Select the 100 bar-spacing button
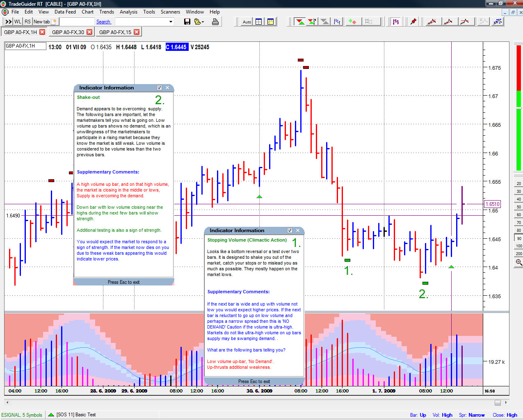 point(519,246)
